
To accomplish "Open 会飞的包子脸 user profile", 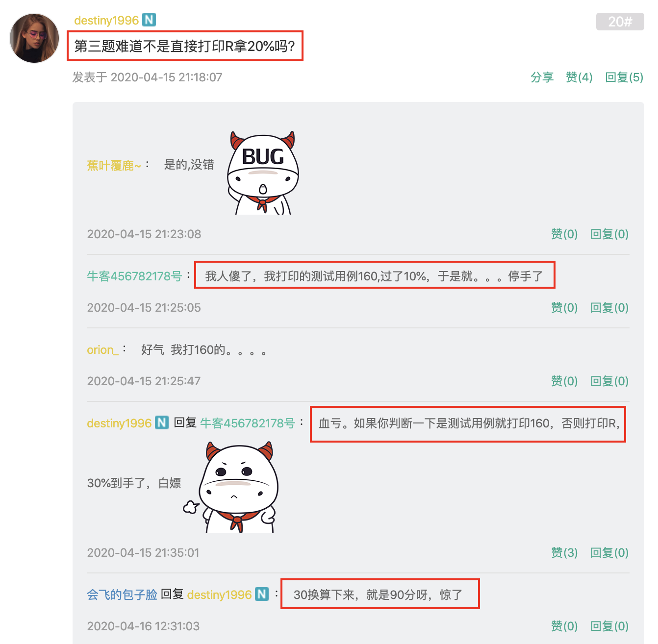I will [x=122, y=594].
